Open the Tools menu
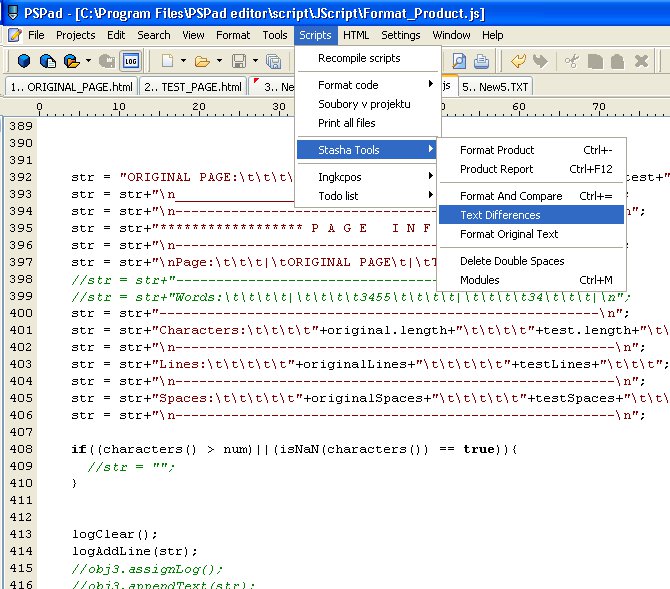 pyautogui.click(x=275, y=35)
